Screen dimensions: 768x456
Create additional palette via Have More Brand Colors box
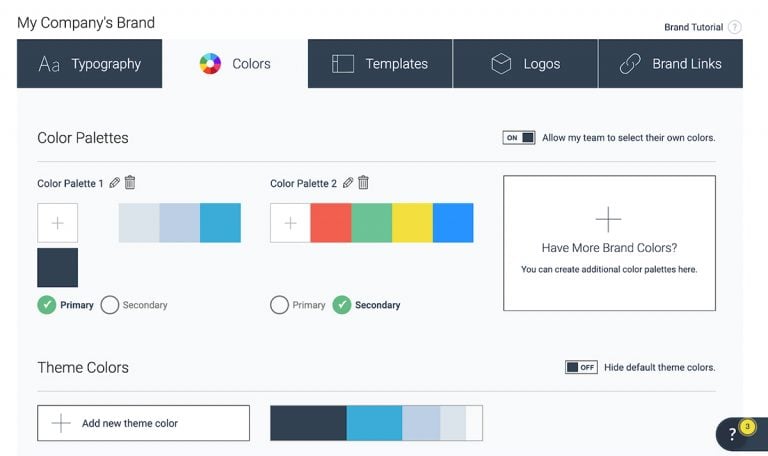coord(609,243)
